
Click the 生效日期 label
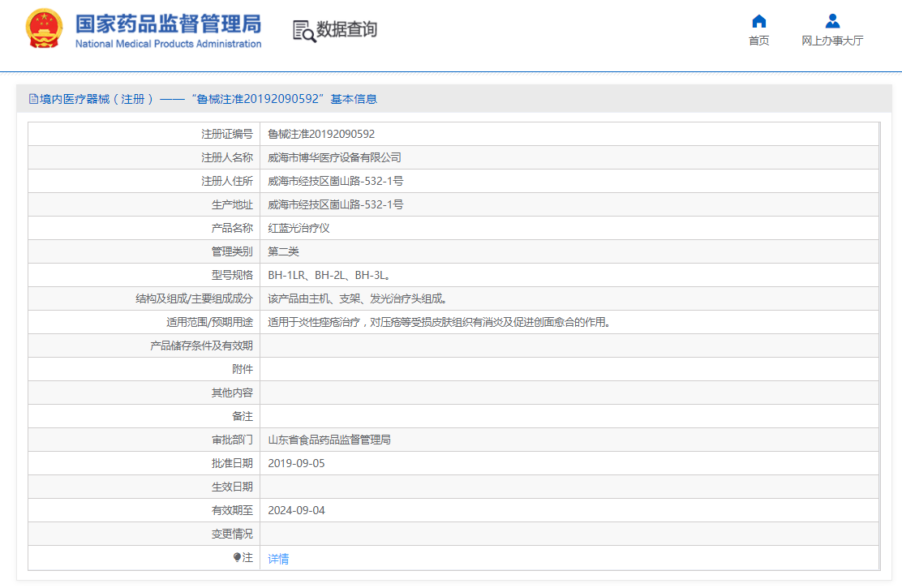coord(232,487)
